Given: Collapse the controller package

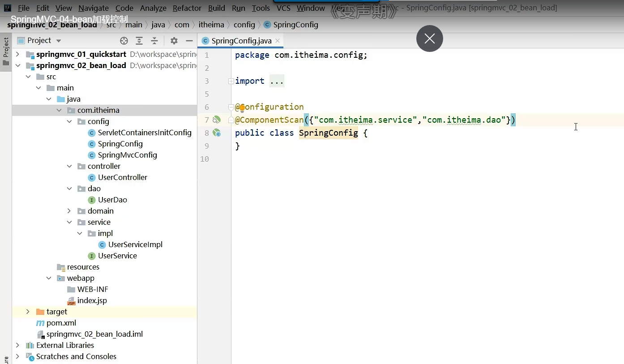Looking at the screenshot, I should tap(69, 166).
